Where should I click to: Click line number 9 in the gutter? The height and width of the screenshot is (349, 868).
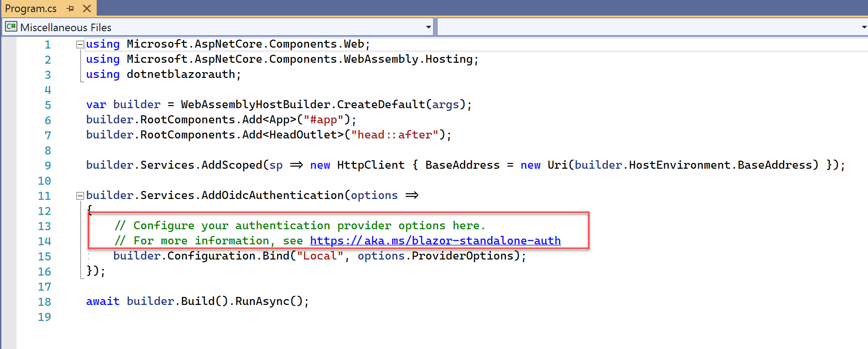(47, 166)
